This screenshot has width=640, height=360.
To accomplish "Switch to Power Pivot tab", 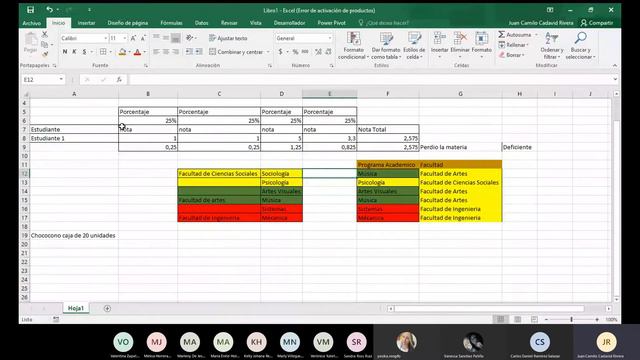I will pos(331,23).
